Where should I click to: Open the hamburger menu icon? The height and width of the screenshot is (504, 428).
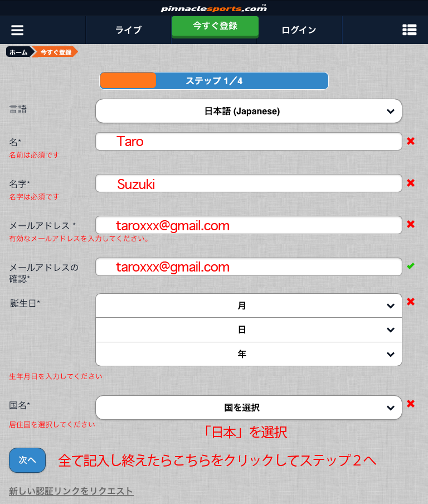pyautogui.click(x=17, y=30)
